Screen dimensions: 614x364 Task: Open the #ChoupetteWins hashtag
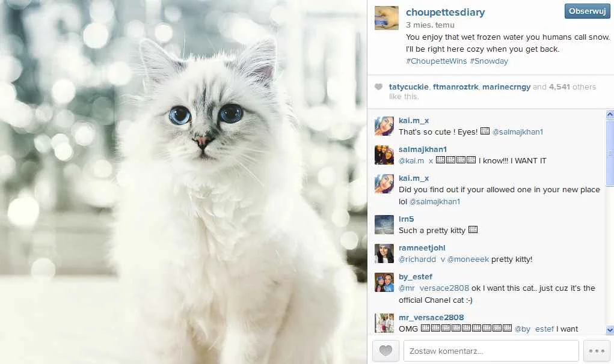[436, 61]
